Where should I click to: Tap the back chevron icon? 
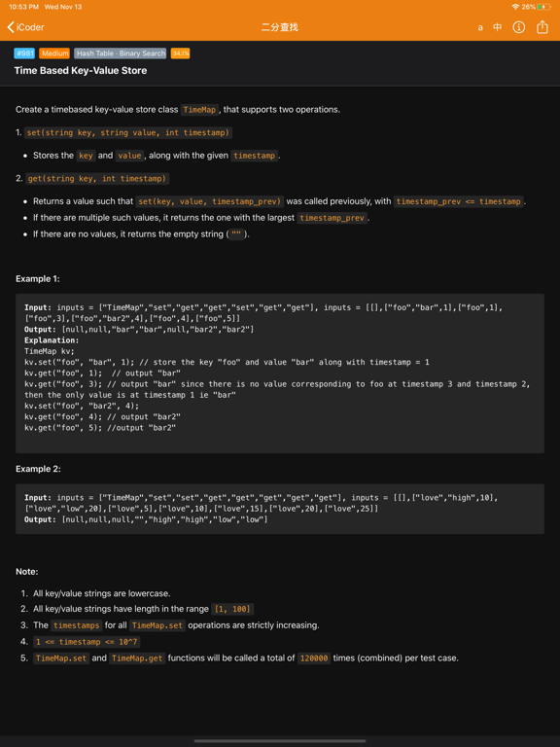(11, 27)
